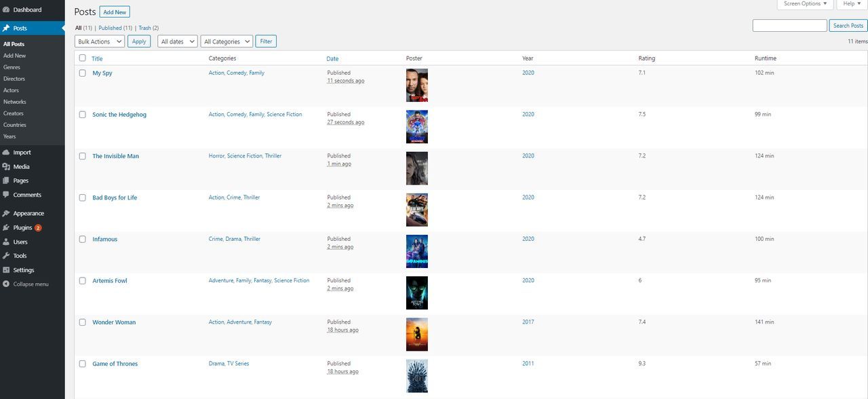The image size is (868, 399).
Task: Click the Comments bubble icon
Action: click(x=6, y=195)
